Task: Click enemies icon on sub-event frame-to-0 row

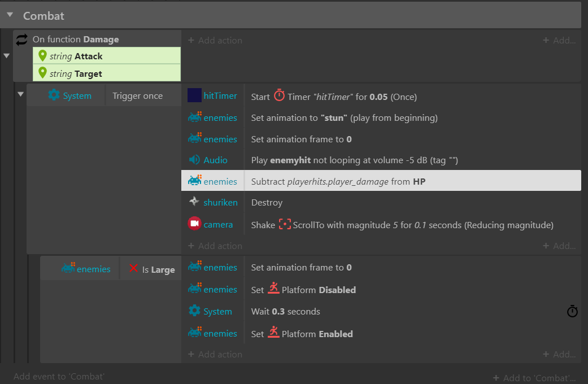Action: click(x=195, y=266)
